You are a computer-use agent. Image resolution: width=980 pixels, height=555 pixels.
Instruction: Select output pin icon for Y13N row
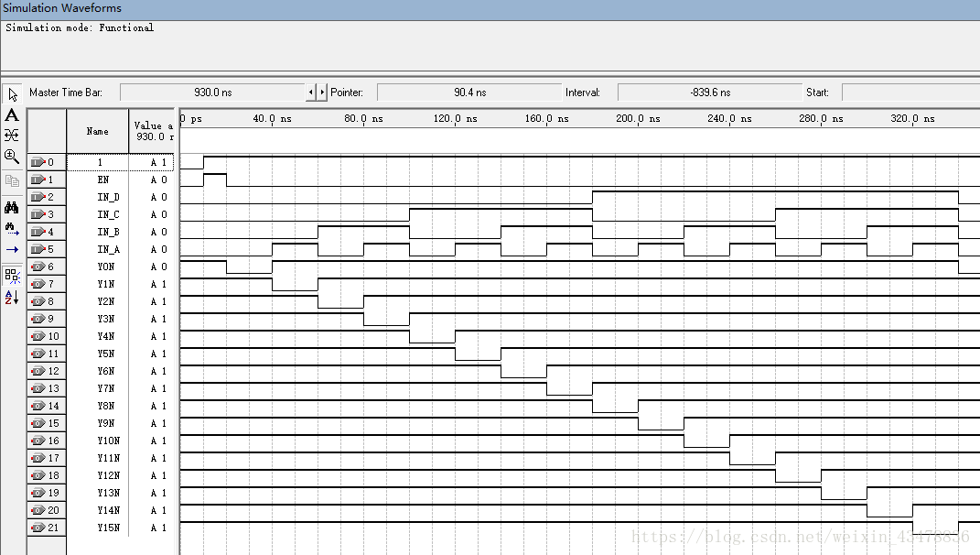click(x=38, y=493)
